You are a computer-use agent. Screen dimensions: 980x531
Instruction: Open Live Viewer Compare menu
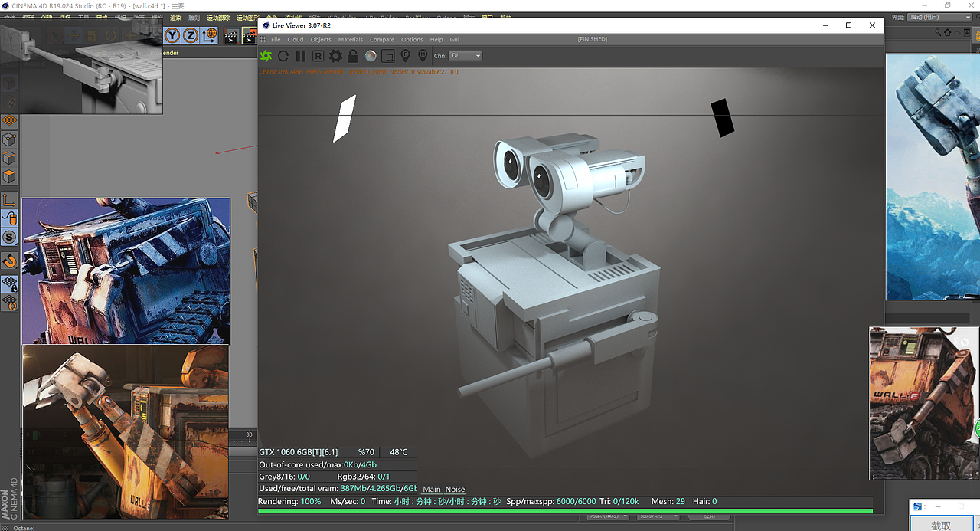[x=382, y=39]
